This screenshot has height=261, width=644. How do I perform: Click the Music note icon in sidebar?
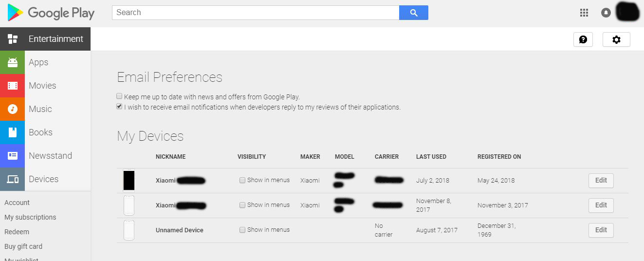(13, 109)
